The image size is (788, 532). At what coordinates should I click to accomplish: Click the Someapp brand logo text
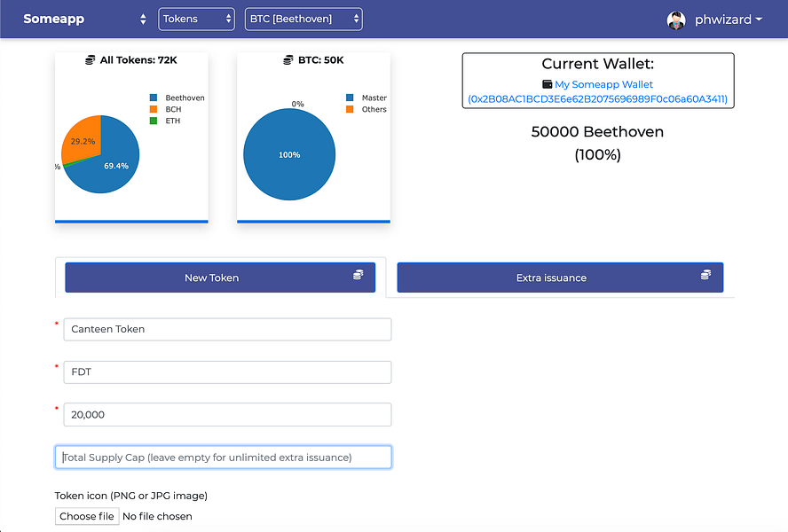point(54,20)
